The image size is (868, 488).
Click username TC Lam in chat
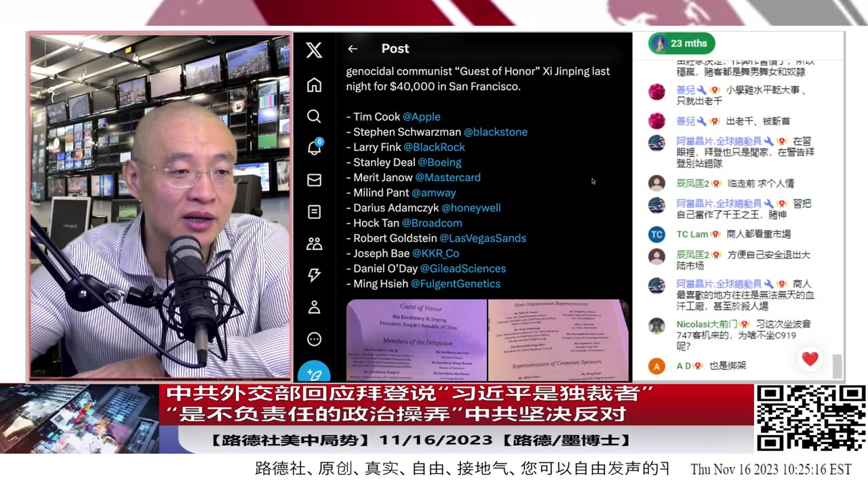[x=692, y=234]
